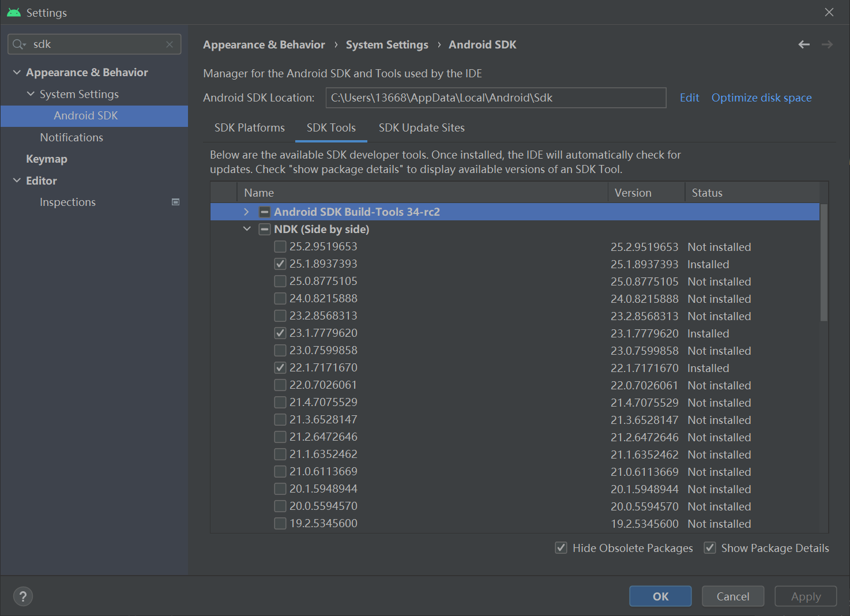Select the 21.1.6352462 NDK row name

click(323, 454)
